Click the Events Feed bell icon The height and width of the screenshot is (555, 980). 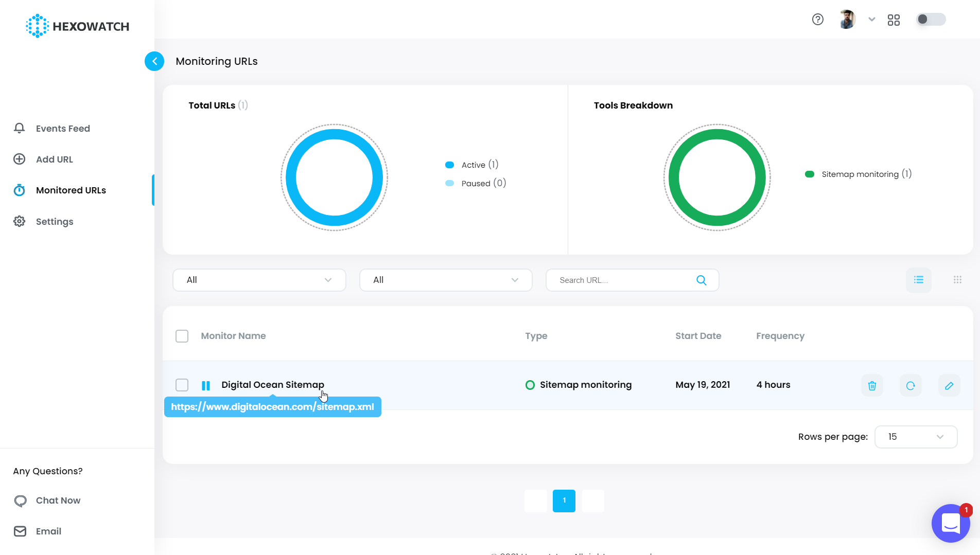pos(19,128)
